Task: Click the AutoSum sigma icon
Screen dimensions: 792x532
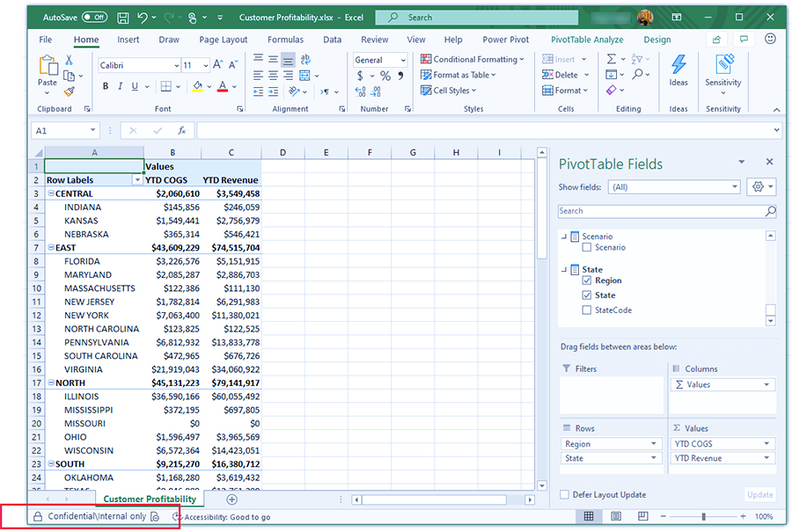Action: pos(612,59)
